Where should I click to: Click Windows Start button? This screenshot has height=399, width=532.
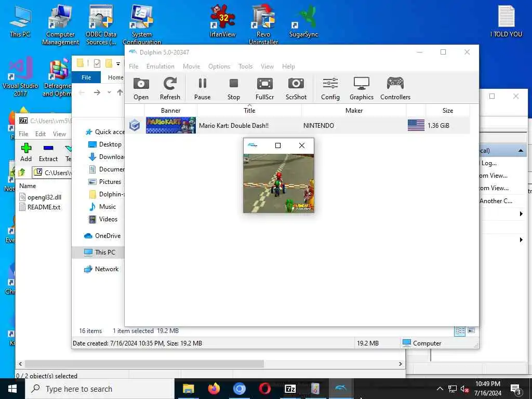click(12, 389)
